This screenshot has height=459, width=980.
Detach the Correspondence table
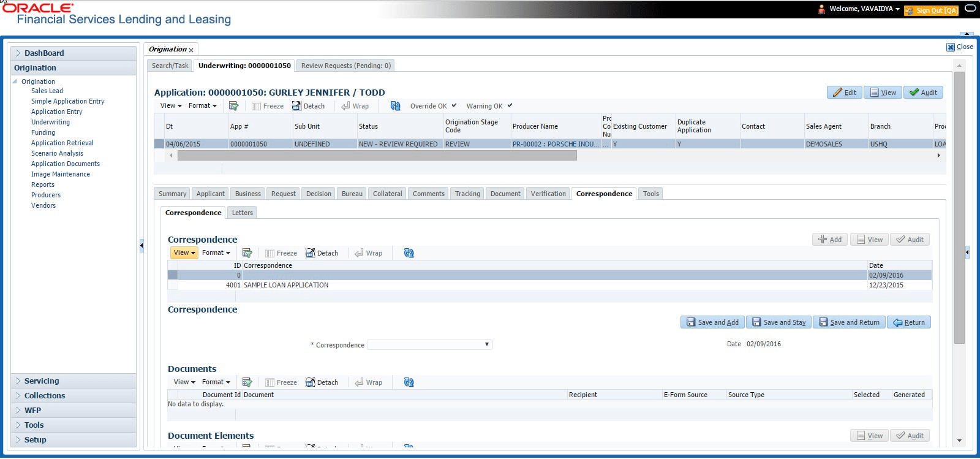[322, 253]
